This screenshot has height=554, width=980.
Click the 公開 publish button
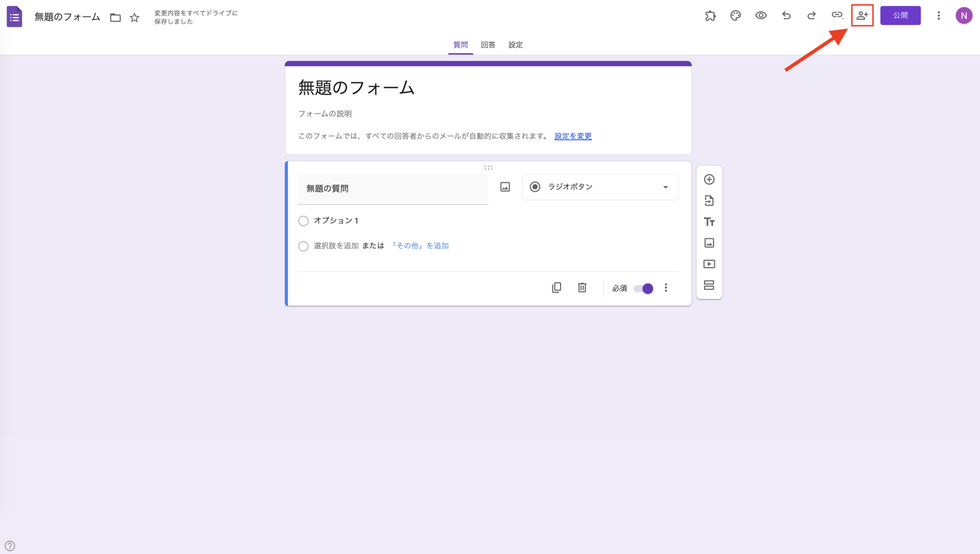(x=900, y=16)
